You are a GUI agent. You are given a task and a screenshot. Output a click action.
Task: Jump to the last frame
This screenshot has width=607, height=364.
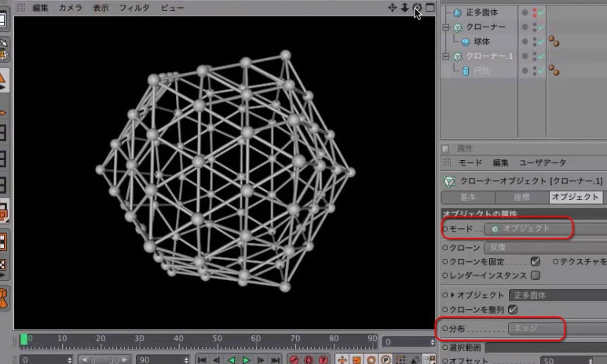tap(276, 360)
